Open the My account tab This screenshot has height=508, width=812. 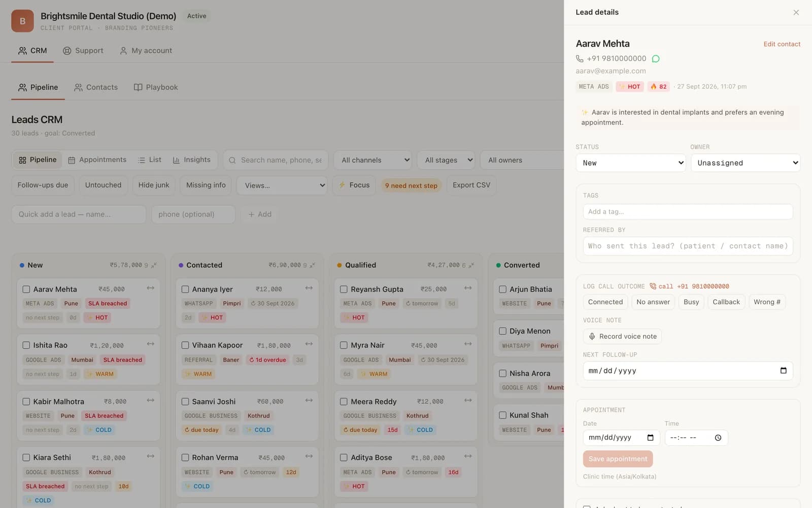(146, 51)
